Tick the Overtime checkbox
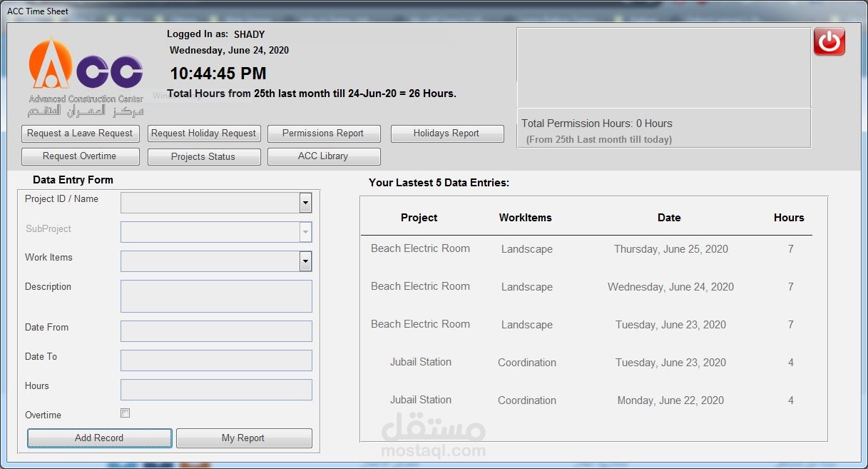The image size is (868, 469). 126,413
